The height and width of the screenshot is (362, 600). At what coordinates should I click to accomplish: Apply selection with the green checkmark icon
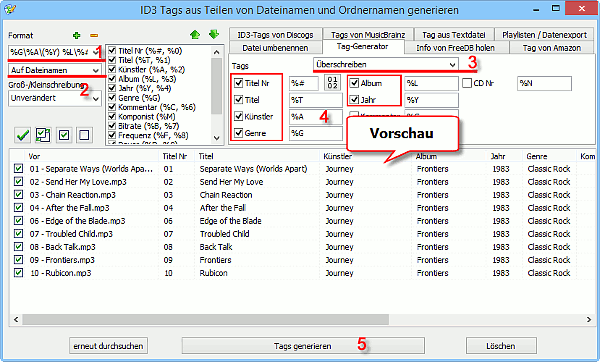click(22, 135)
